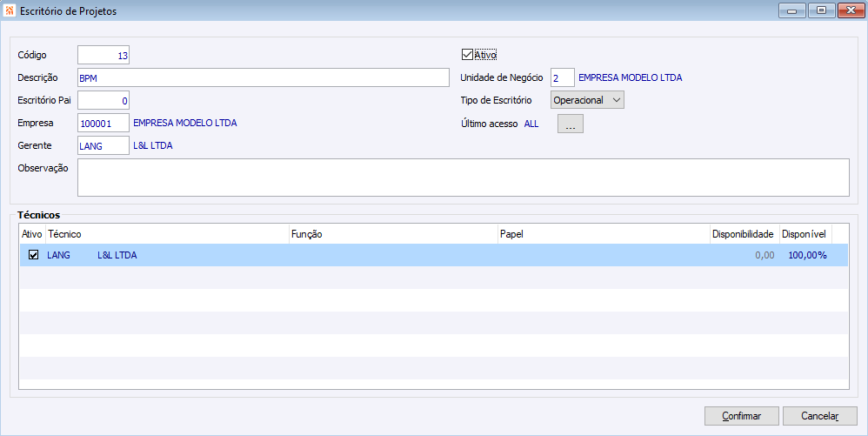Cancel the project office form

[x=820, y=416]
